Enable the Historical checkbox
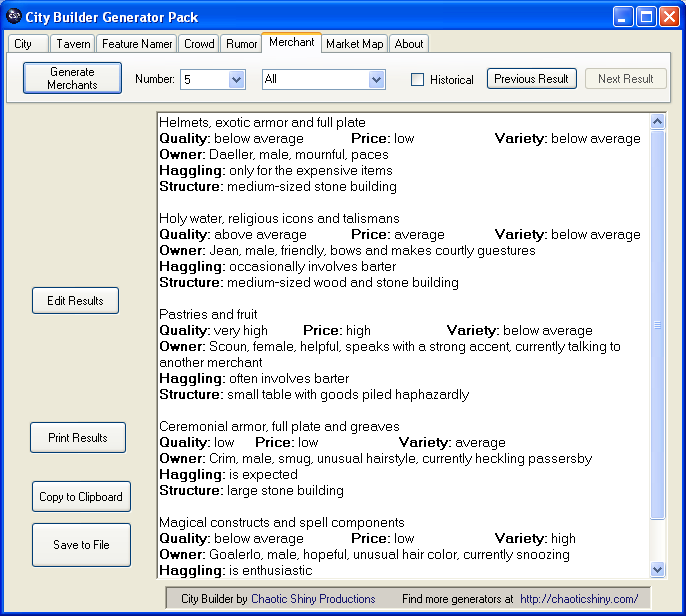 pos(417,80)
